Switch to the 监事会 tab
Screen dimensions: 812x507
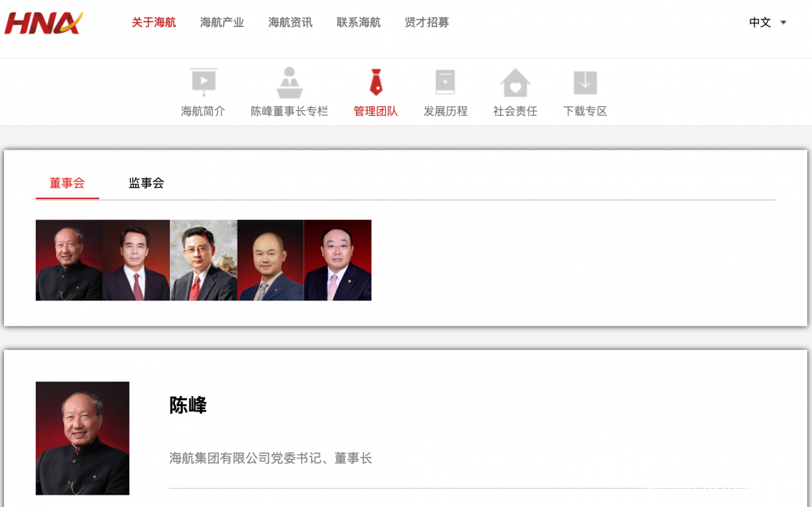pos(146,183)
